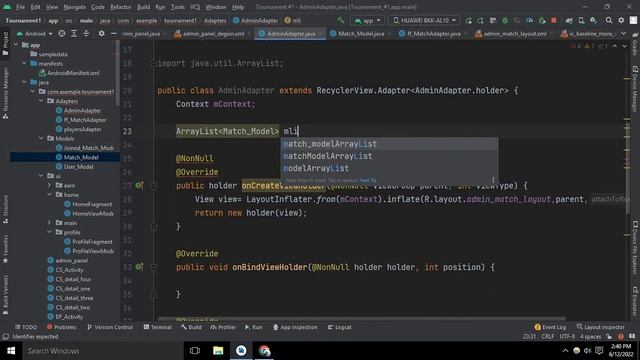Open File Explorer from taskbar
This screenshot has height=360, width=640.
[x=218, y=351]
